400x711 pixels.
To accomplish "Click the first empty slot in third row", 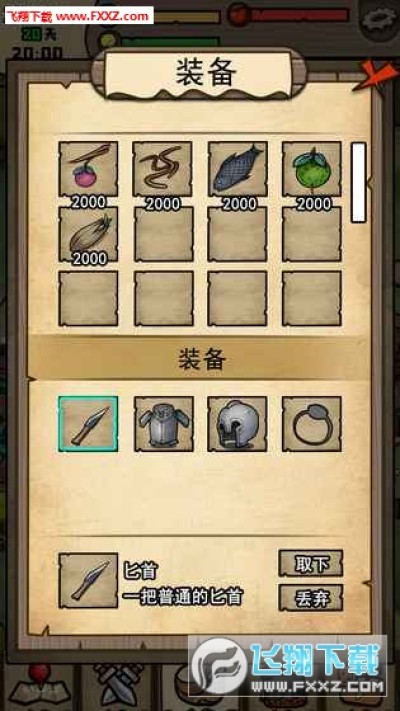I will click(88, 299).
